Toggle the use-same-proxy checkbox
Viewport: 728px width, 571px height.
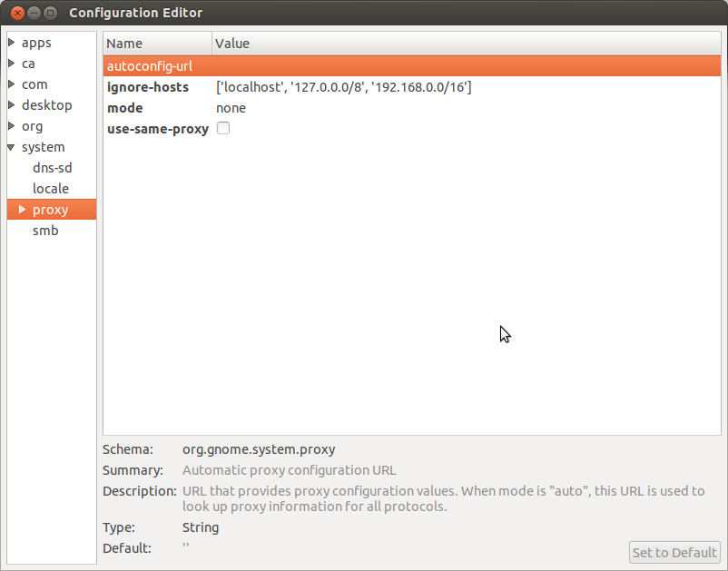[223, 128]
